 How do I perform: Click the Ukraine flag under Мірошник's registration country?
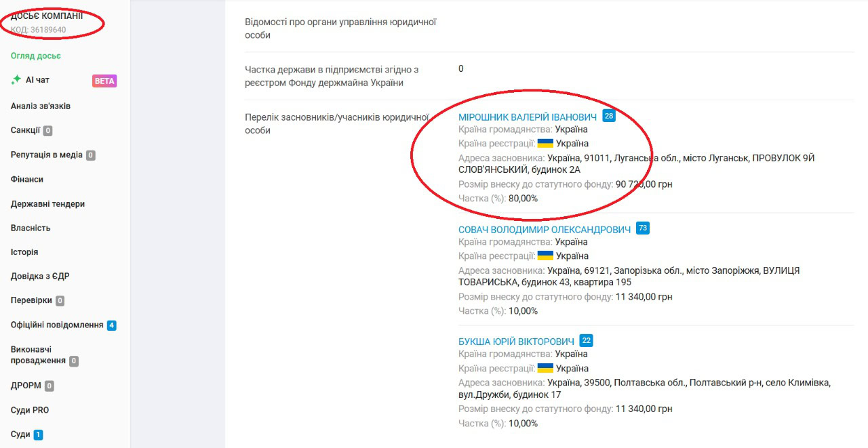545,144
